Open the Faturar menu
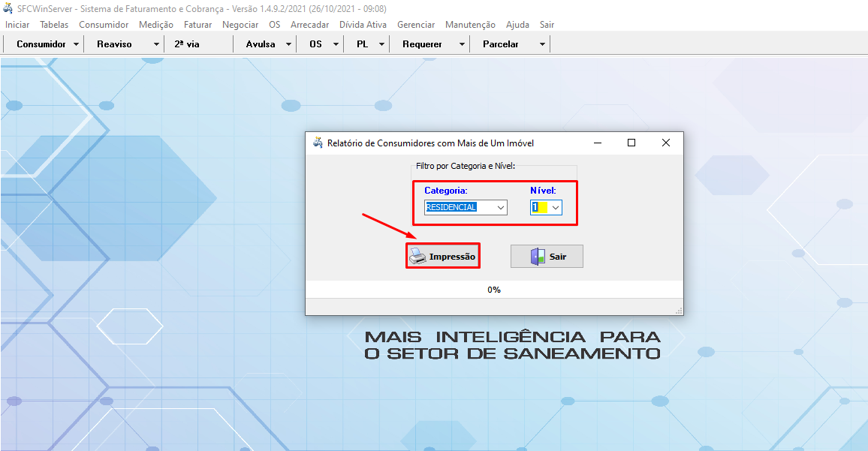868x451 pixels. tap(197, 25)
